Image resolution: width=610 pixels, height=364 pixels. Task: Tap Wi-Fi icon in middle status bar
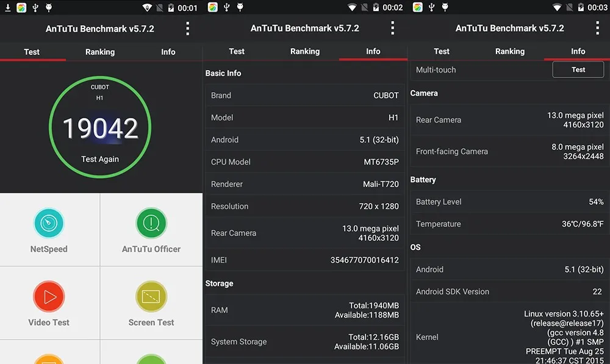[x=352, y=7]
